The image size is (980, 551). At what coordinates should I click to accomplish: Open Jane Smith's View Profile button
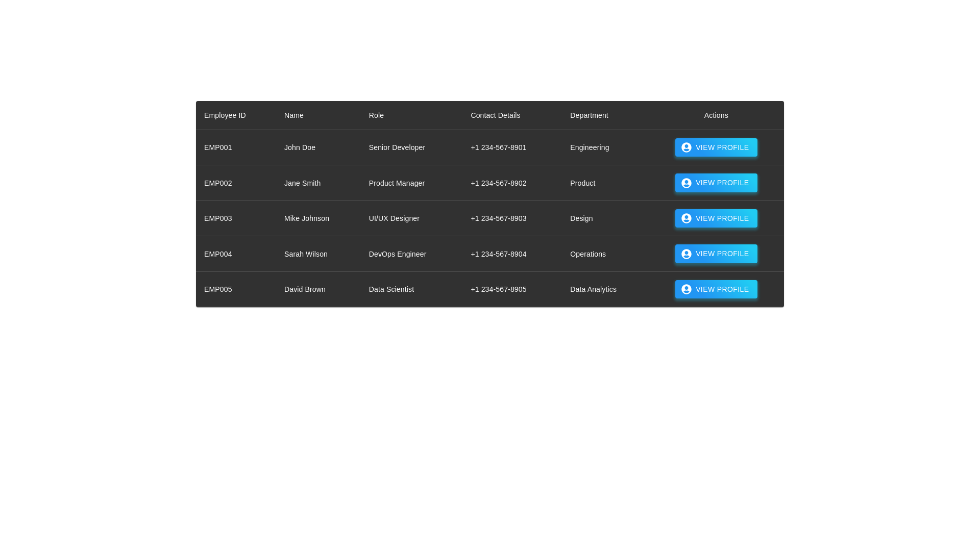click(x=716, y=183)
